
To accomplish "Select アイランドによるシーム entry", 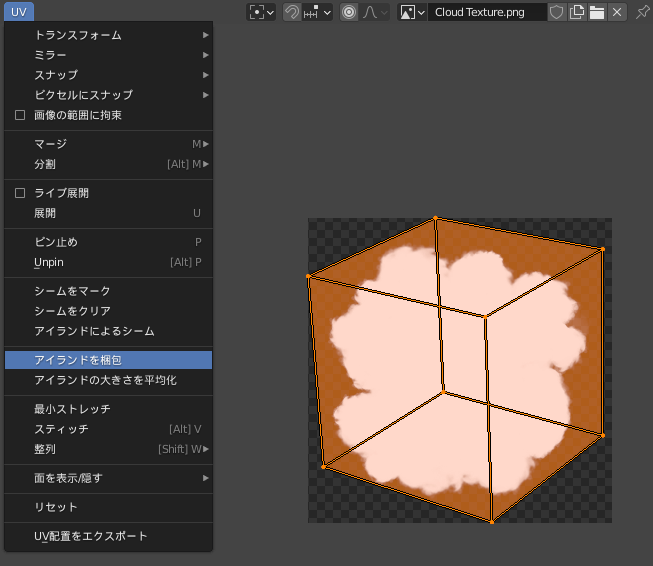I will tap(108, 331).
